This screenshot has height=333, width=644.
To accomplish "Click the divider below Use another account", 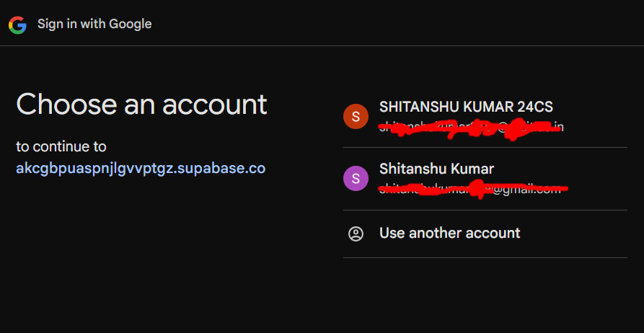I will 485,257.
